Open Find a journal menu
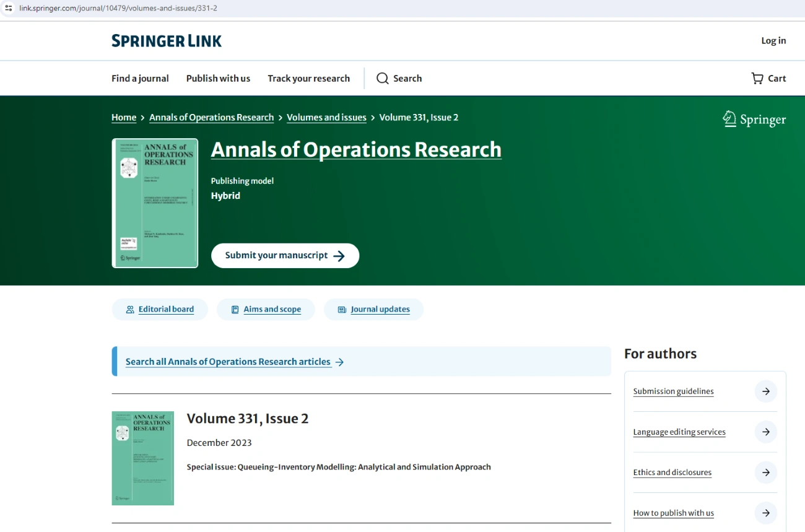The width and height of the screenshot is (805, 532). point(140,78)
